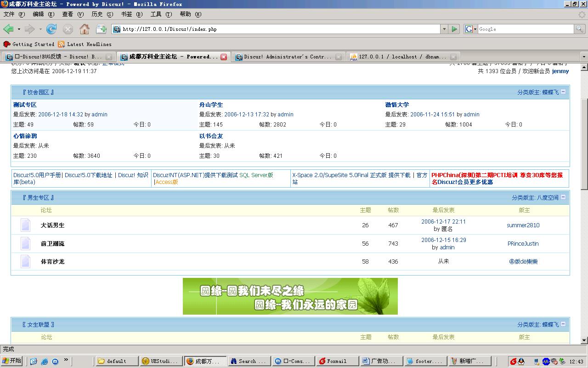This screenshot has width=588, height=368.
Task: Click the QQ penguin tray icon
Action: click(x=521, y=362)
